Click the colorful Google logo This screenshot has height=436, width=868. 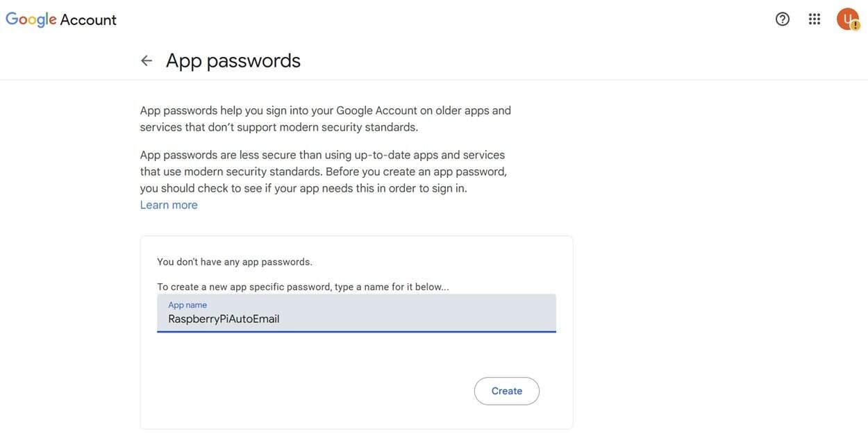[31, 19]
